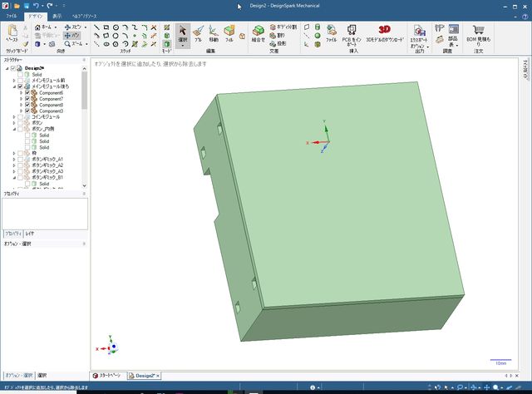
Task: Select the Fill (フィル) tool
Action: tap(229, 34)
